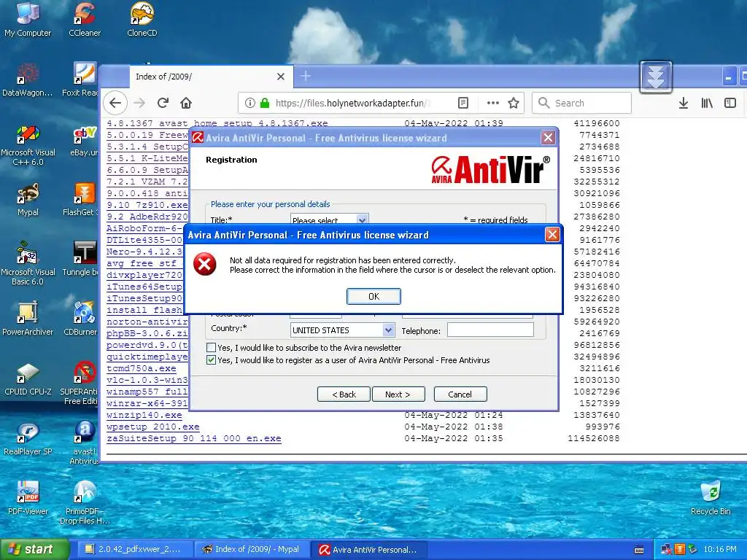Click Next in the license wizard

[x=398, y=394]
